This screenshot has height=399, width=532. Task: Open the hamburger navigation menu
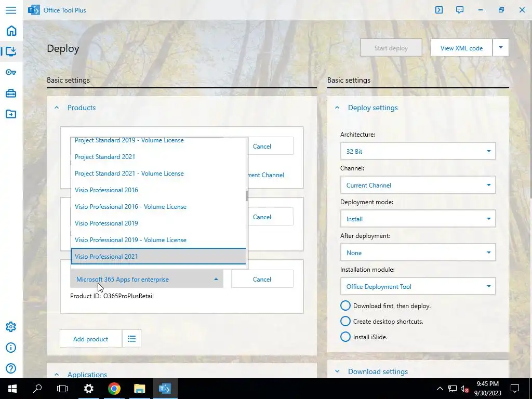(11, 10)
